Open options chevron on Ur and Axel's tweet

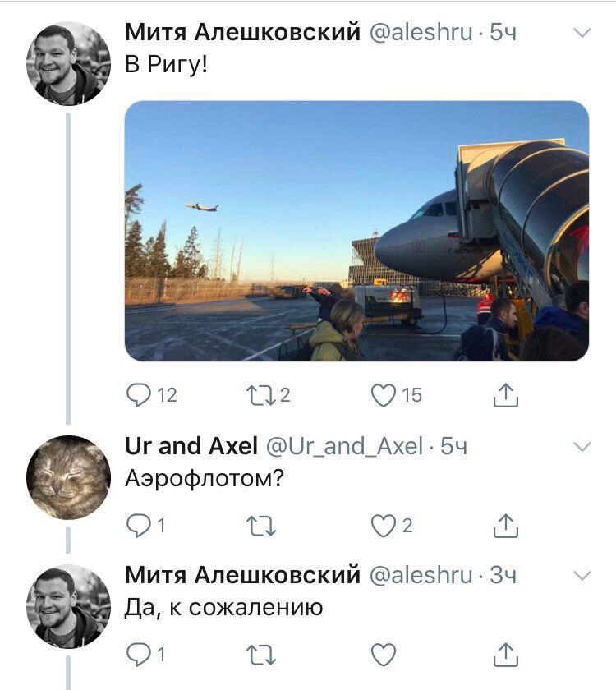pos(582,447)
